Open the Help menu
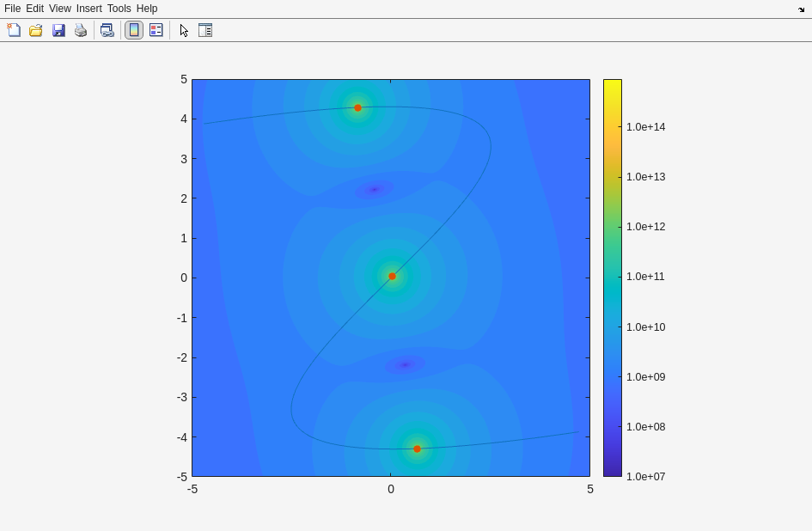 (x=147, y=9)
